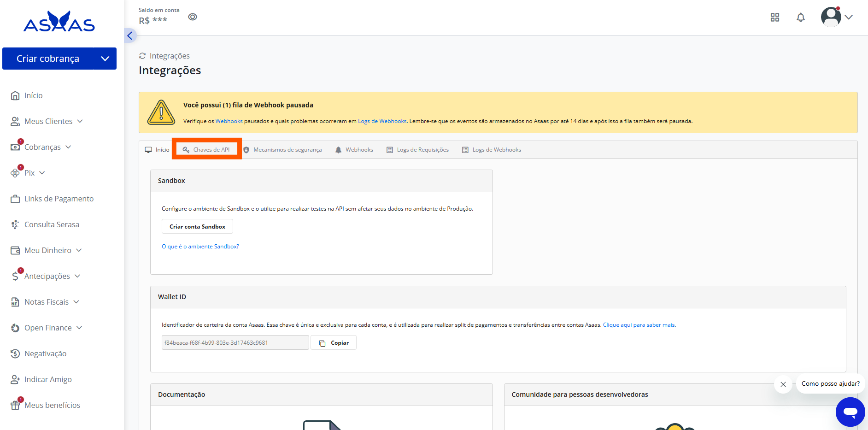This screenshot has height=430, width=868.
Task: Open the chat support launcher
Action: (850, 412)
